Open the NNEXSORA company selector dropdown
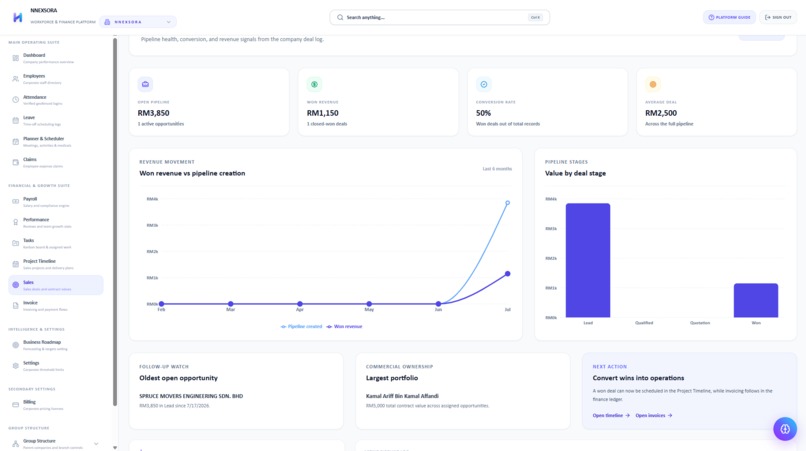The image size is (806, 451). tap(138, 22)
